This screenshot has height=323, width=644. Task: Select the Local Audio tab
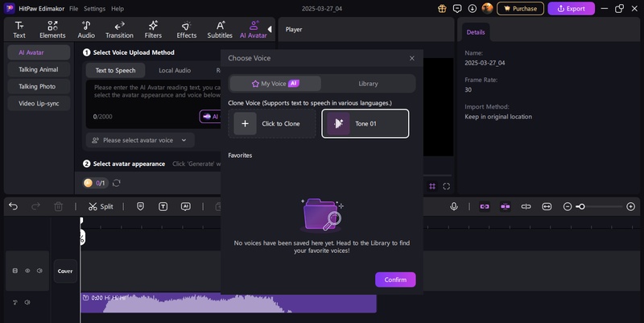pyautogui.click(x=175, y=71)
